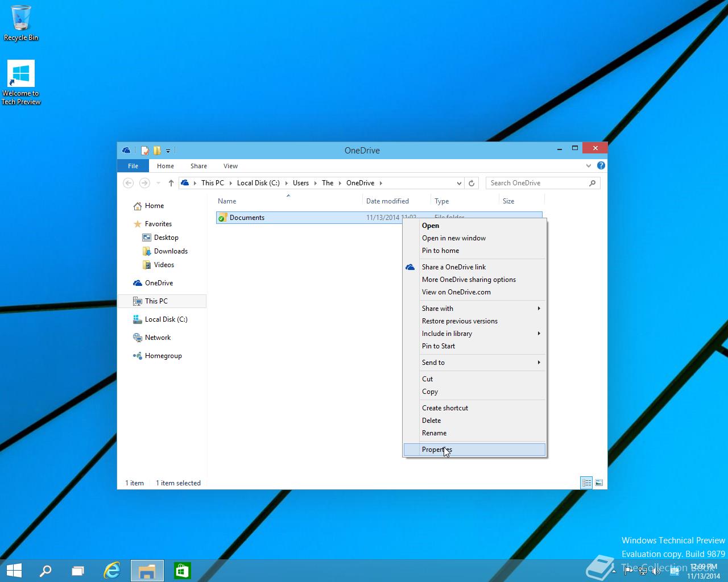Switch to Large icons view
Image resolution: width=728 pixels, height=582 pixels.
(598, 483)
